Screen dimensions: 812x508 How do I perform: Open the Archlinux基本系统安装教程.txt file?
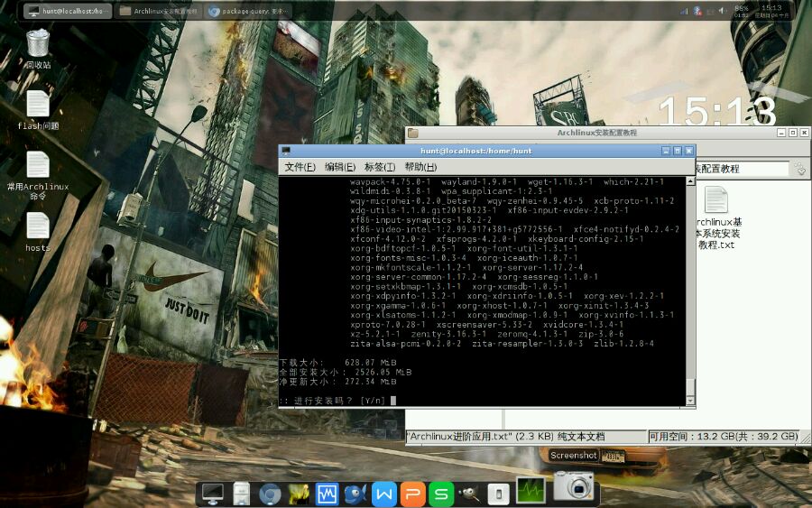717,218
